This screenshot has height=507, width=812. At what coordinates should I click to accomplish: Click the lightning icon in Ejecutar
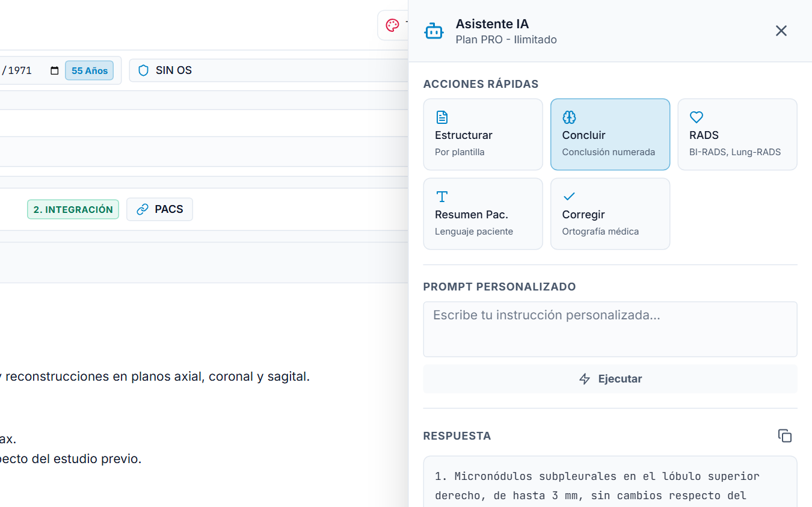tap(585, 379)
